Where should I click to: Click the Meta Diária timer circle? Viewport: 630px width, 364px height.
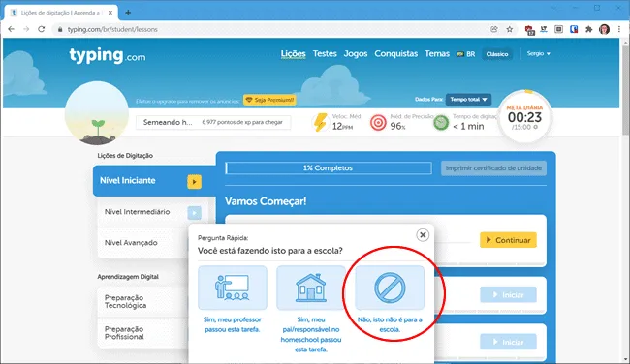click(524, 117)
